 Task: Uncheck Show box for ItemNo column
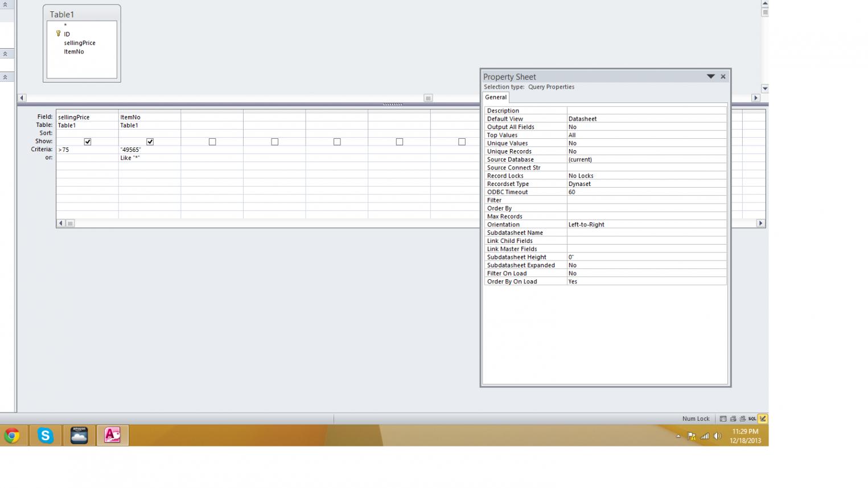[x=150, y=142]
